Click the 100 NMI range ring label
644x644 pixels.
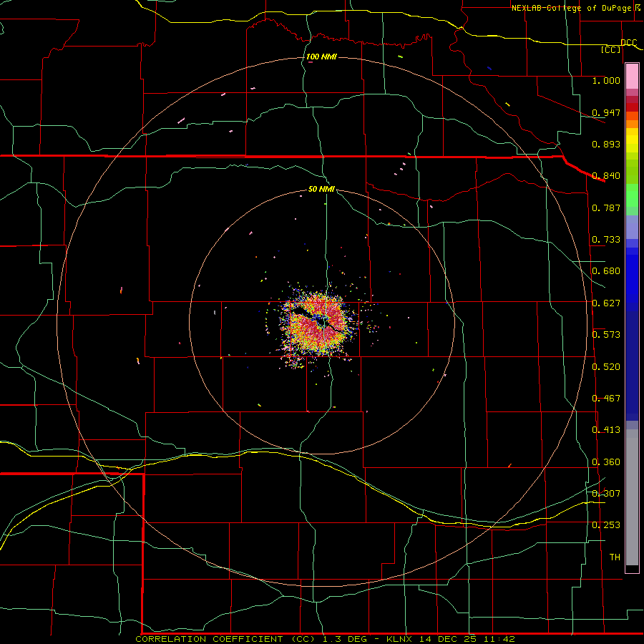[321, 57]
